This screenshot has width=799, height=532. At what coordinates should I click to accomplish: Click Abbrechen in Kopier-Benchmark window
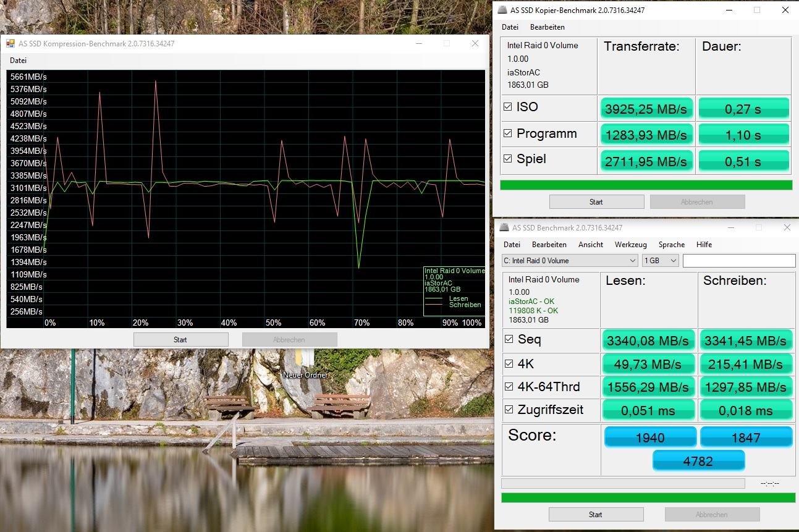coord(697,201)
